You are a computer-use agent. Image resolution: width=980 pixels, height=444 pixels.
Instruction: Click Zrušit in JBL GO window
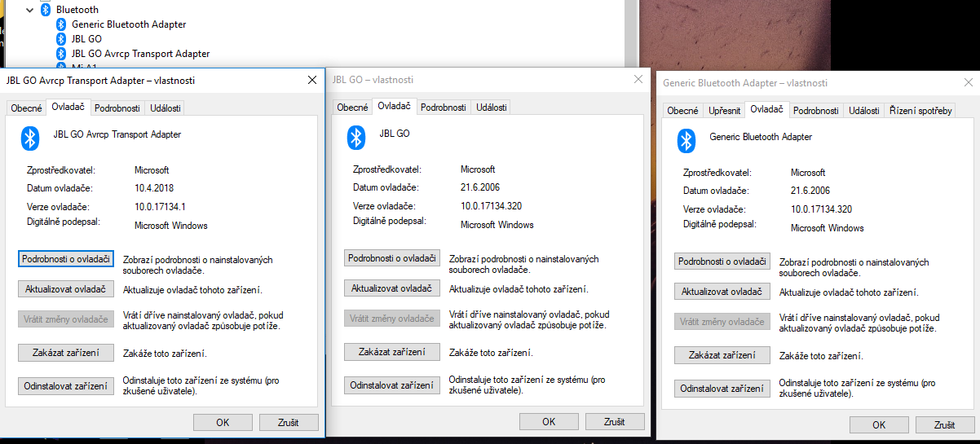pyautogui.click(x=615, y=422)
